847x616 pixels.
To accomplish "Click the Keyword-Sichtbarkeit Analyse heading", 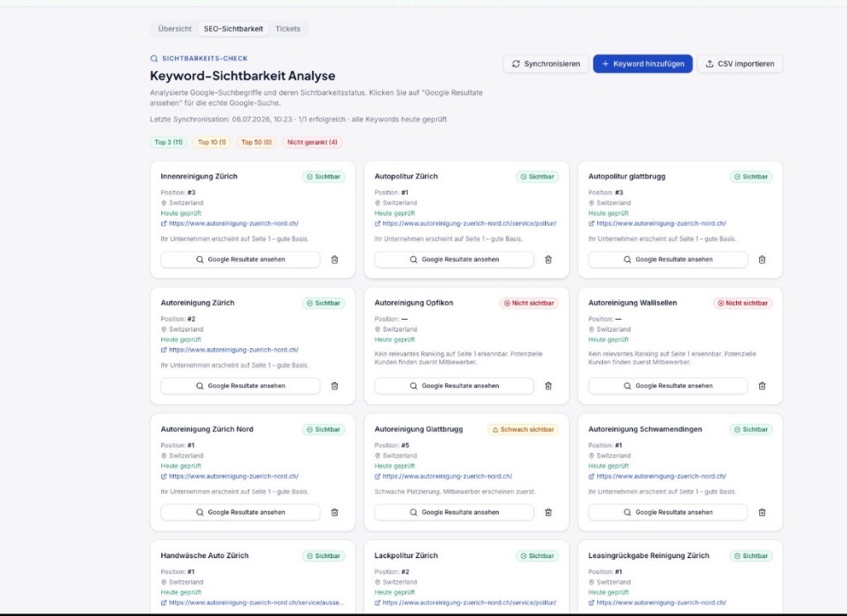I will coord(242,75).
